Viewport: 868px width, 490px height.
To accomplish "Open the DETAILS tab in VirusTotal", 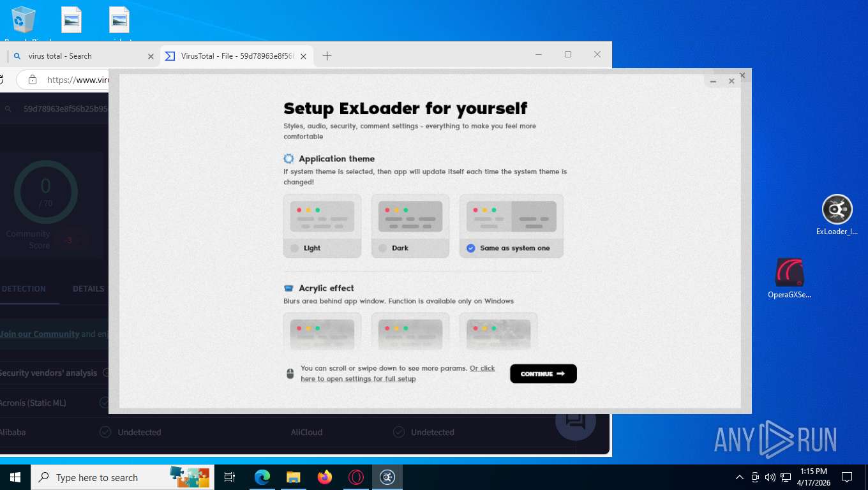I will tap(88, 289).
